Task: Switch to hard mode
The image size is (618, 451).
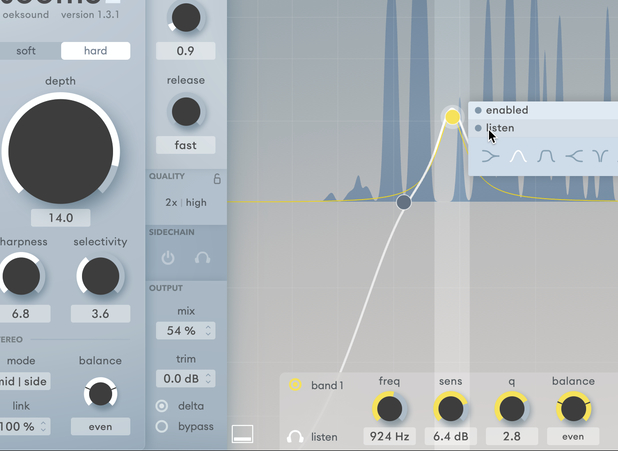Action: 95,51
